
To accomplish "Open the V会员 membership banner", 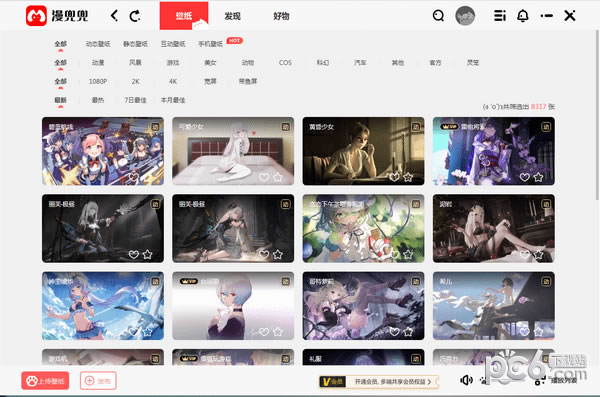I will pyautogui.click(x=379, y=381).
